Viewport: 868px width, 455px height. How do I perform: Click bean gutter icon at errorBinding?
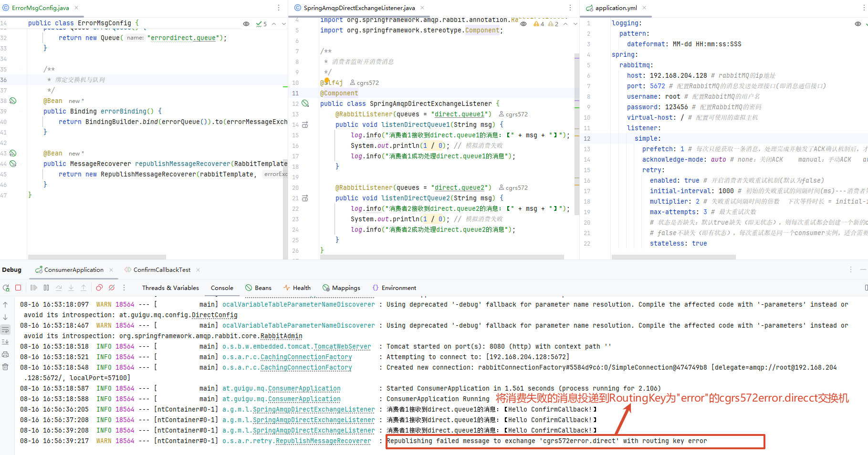pyautogui.click(x=13, y=101)
